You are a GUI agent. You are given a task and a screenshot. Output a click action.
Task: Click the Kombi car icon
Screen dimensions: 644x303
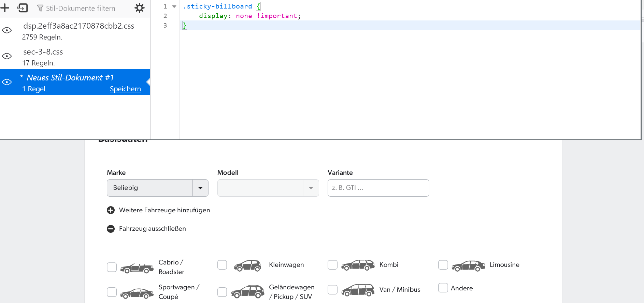(x=358, y=265)
